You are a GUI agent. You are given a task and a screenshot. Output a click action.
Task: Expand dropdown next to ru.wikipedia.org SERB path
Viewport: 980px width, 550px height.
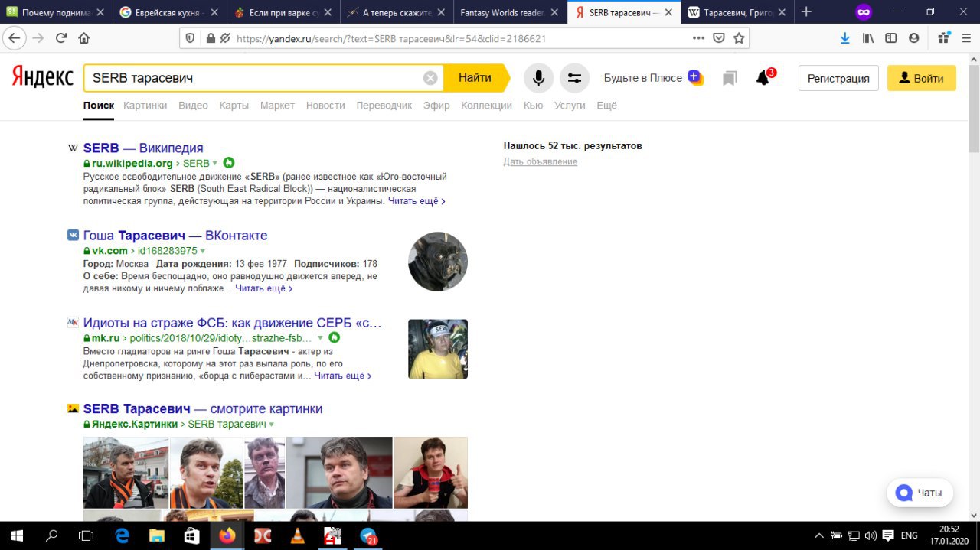pos(215,163)
